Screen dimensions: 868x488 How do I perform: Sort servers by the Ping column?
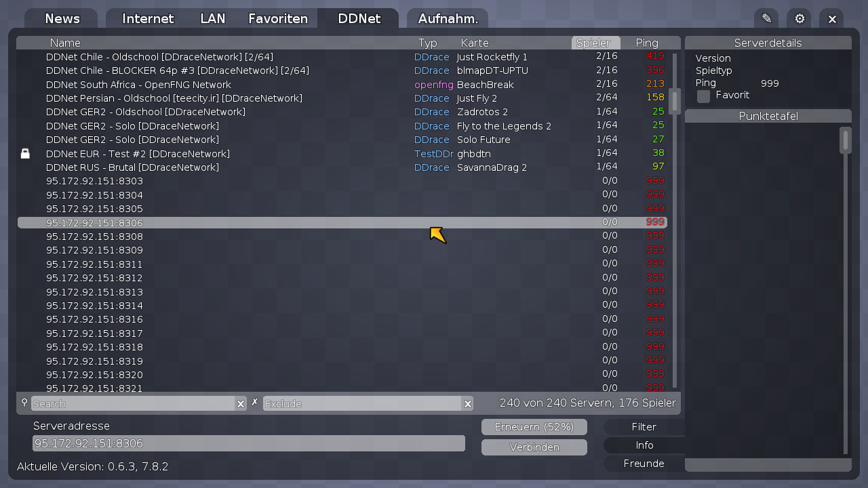(x=646, y=42)
